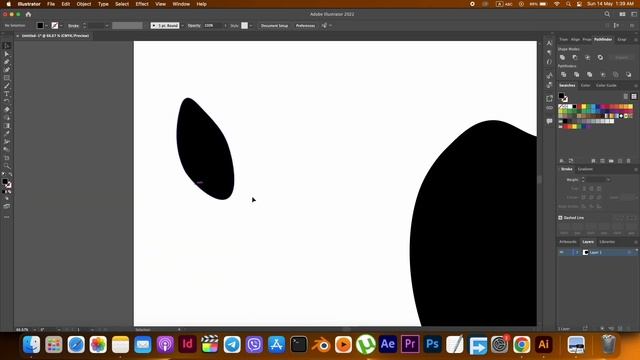Viewport: 640px width, 360px height.
Task: Click the Trim pathfinder icon
Action: pyautogui.click(x=577, y=75)
